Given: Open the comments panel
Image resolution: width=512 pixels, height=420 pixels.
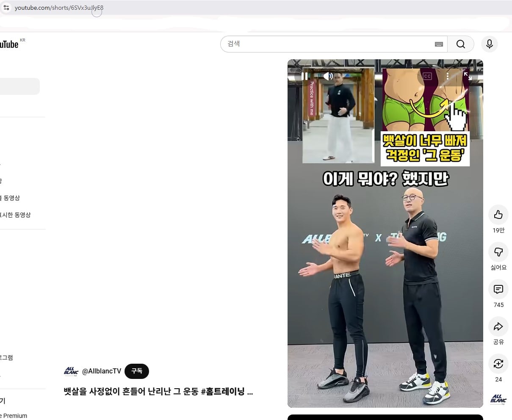Looking at the screenshot, I should [x=498, y=289].
